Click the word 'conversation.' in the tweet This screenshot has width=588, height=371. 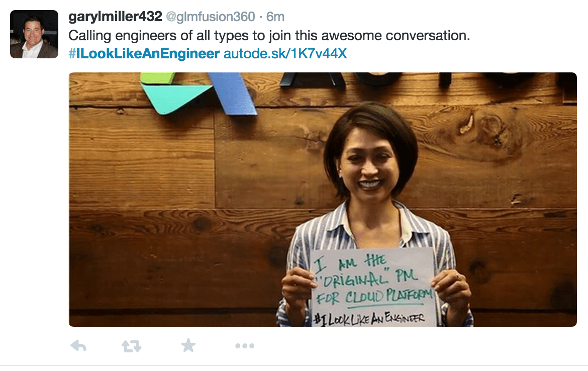(428, 36)
